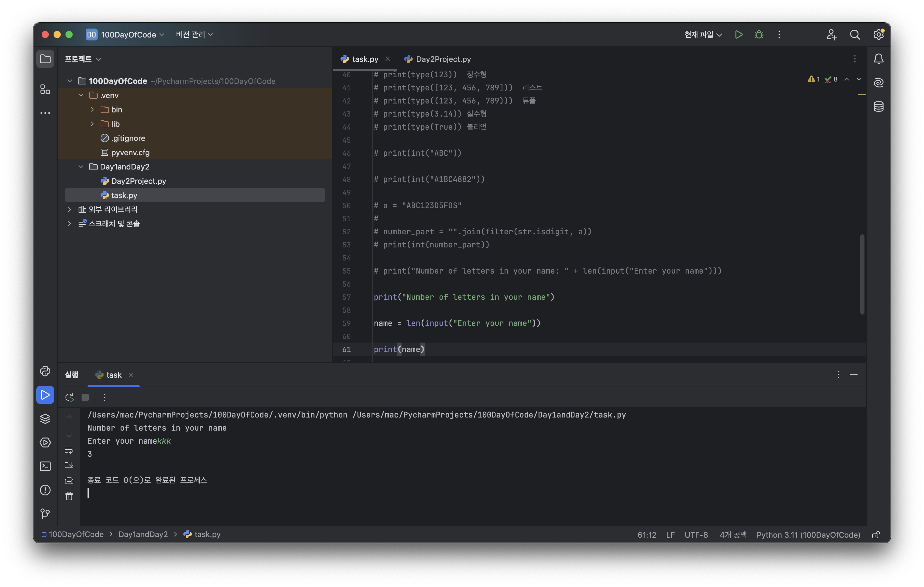The height and width of the screenshot is (587, 924).
Task: Toggle soft-wrap in the run console
Action: click(69, 450)
